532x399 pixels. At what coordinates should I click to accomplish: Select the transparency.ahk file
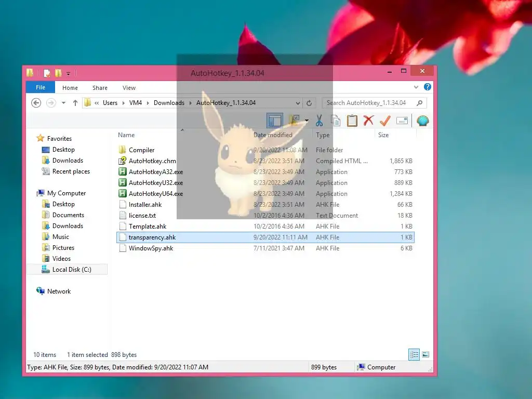point(265,237)
